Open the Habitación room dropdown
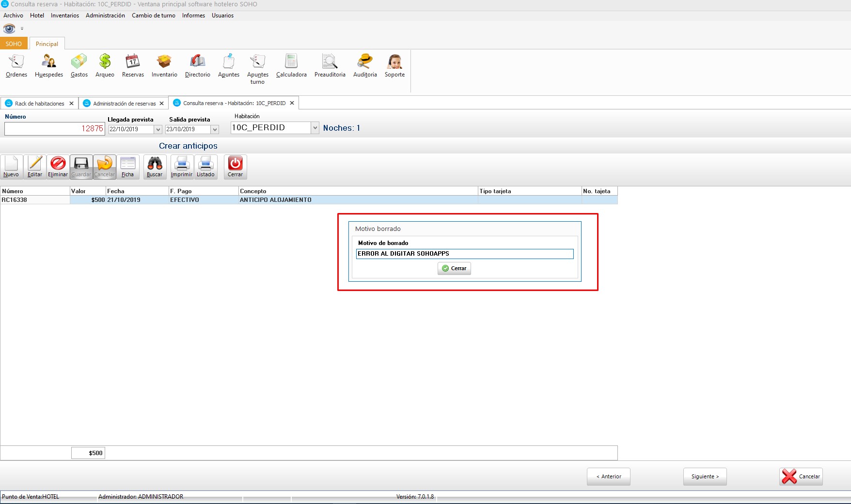 pyautogui.click(x=315, y=128)
